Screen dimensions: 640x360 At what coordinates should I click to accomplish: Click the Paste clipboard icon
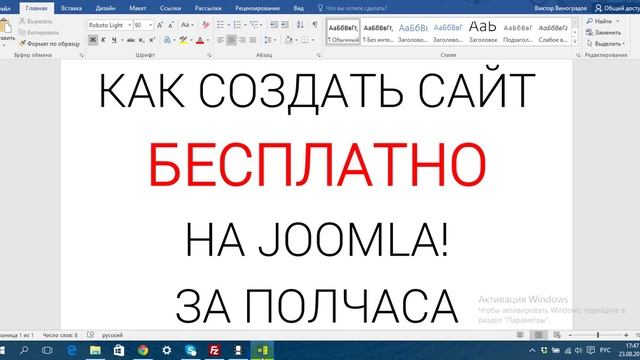[6, 26]
